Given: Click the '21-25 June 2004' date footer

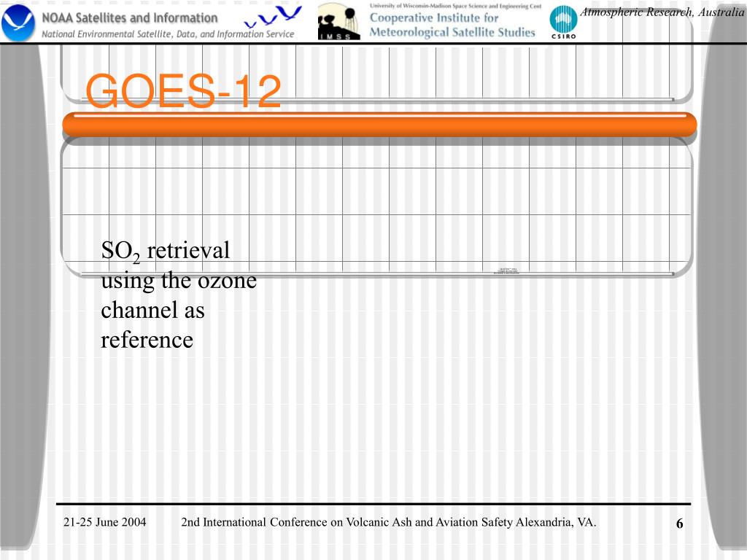Looking at the screenshot, I should [105, 522].
